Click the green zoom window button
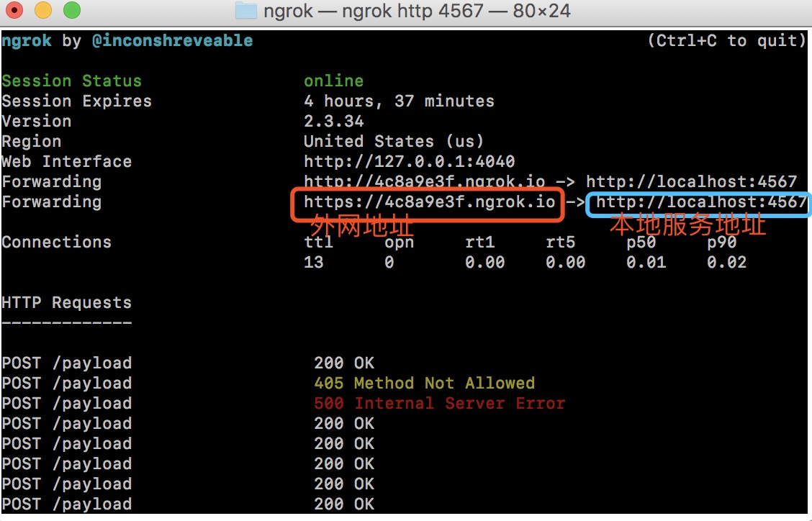The width and height of the screenshot is (812, 521). tap(71, 11)
